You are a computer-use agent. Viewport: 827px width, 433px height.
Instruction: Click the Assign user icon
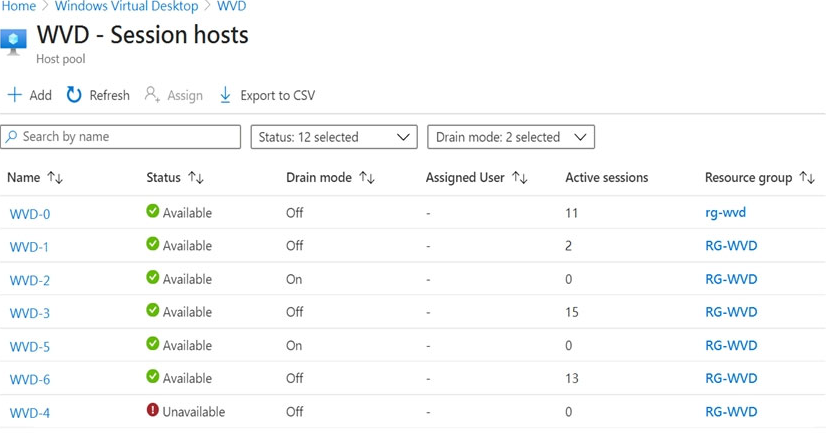pyautogui.click(x=152, y=95)
